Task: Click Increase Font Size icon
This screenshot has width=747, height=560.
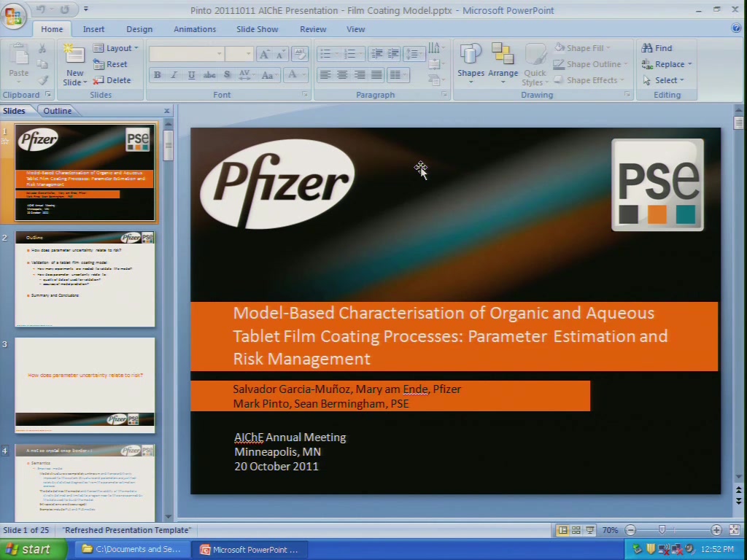Action: [264, 54]
